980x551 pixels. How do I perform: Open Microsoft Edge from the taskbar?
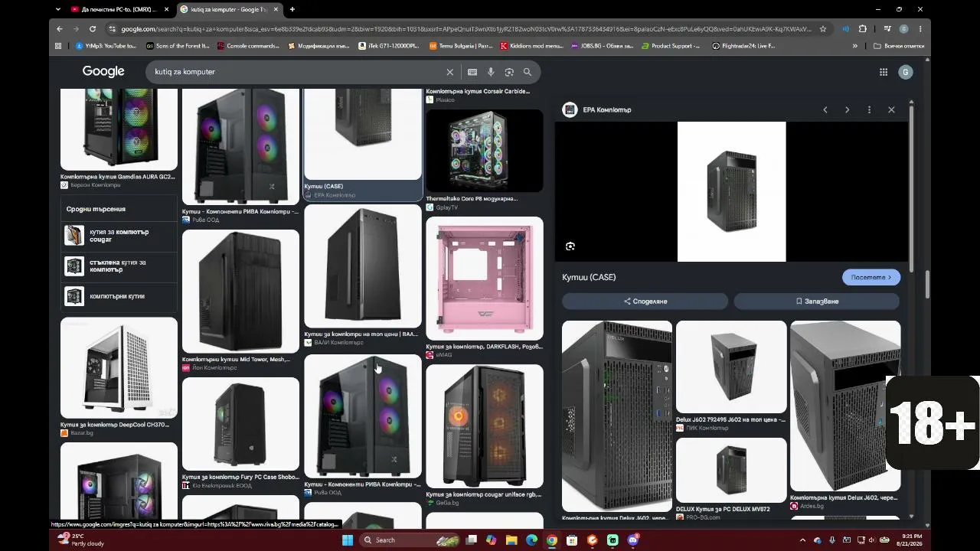point(531,540)
